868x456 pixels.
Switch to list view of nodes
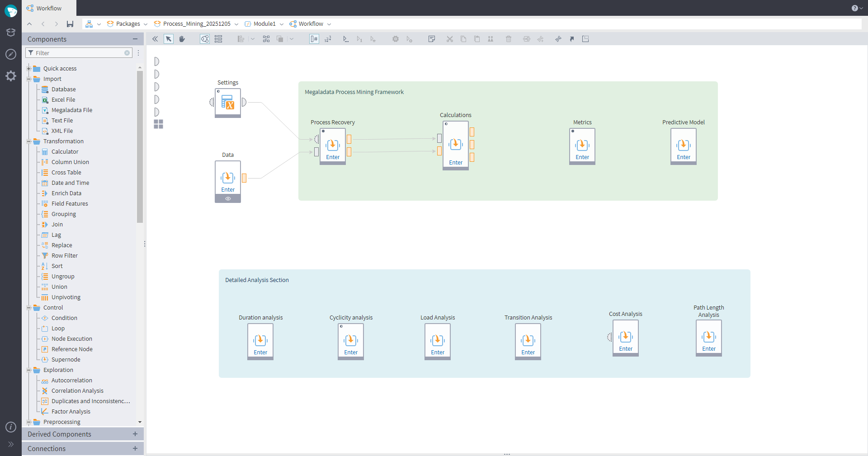[x=218, y=39]
